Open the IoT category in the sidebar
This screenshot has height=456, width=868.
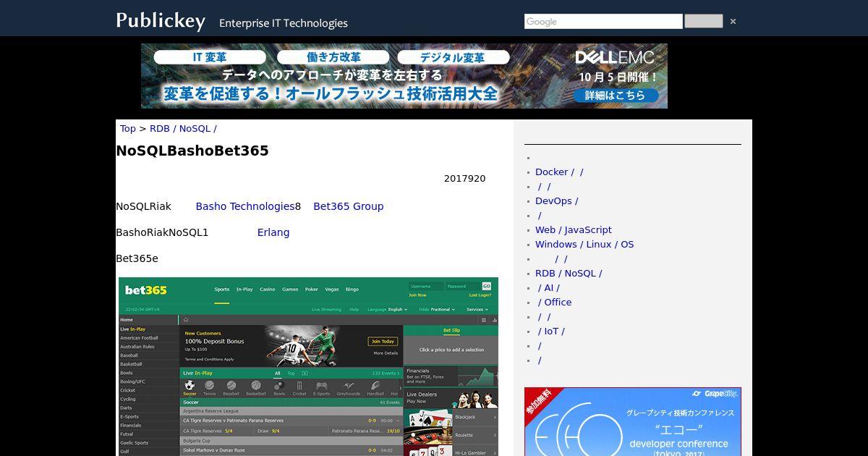(551, 332)
